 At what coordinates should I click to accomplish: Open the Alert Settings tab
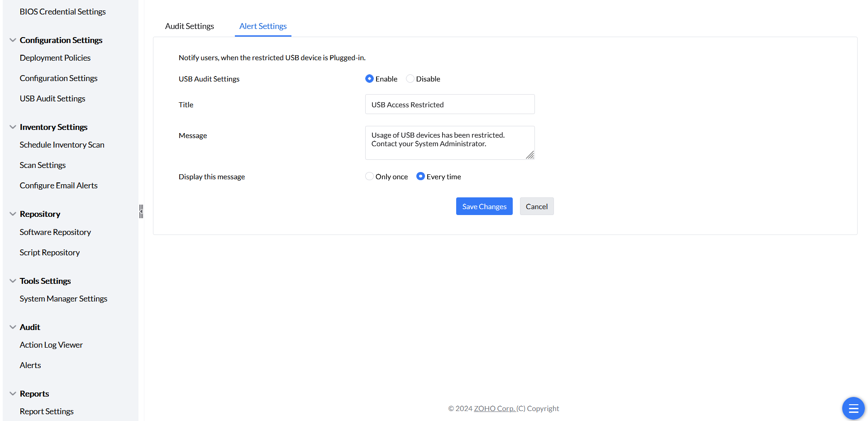tap(263, 26)
